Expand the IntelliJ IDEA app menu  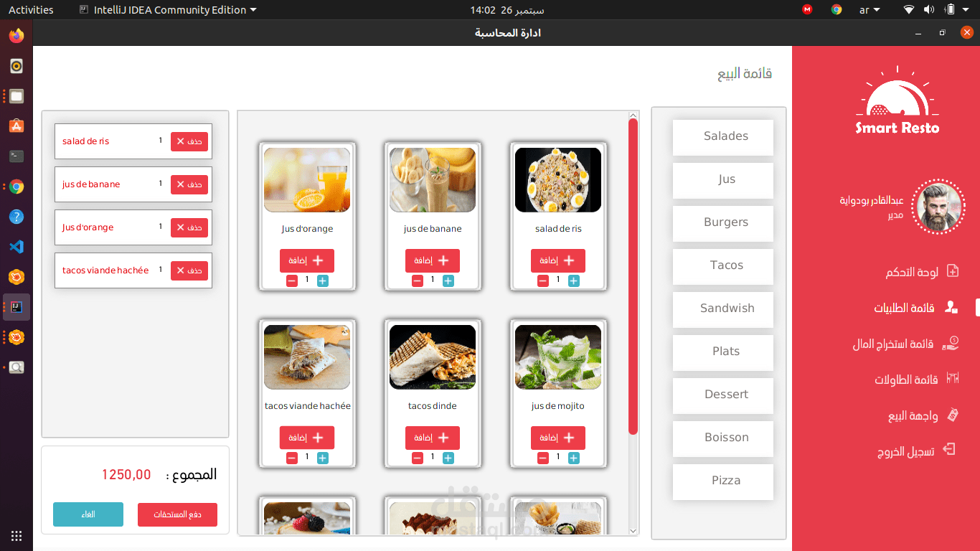168,10
